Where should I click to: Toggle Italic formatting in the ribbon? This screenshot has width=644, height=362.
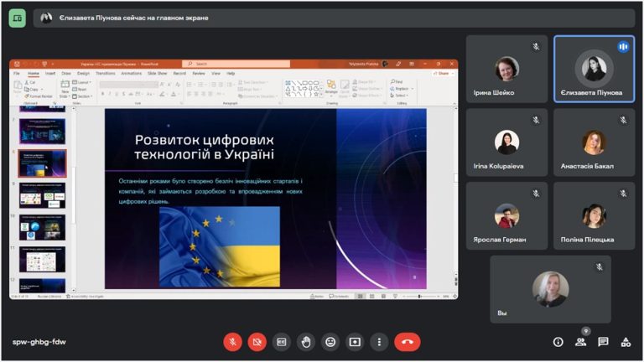[x=110, y=94]
